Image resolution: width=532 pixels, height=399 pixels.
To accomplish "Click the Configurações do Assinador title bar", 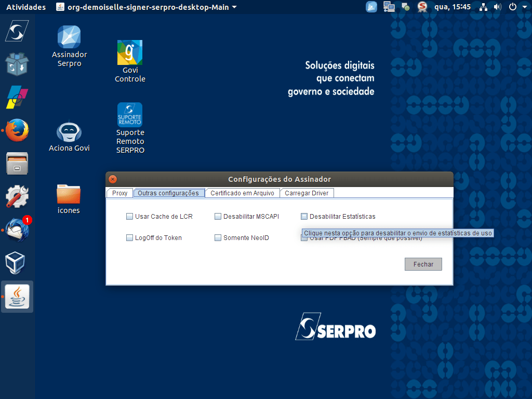I will 280,179.
